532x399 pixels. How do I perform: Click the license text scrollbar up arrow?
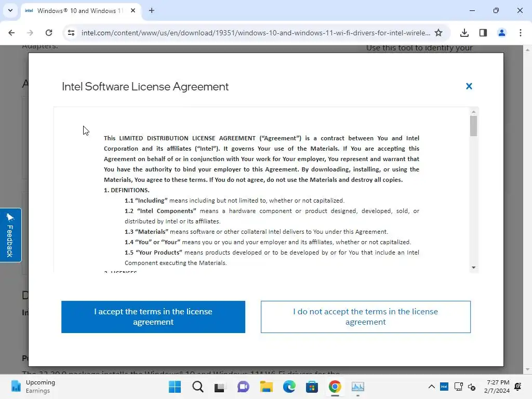click(474, 112)
